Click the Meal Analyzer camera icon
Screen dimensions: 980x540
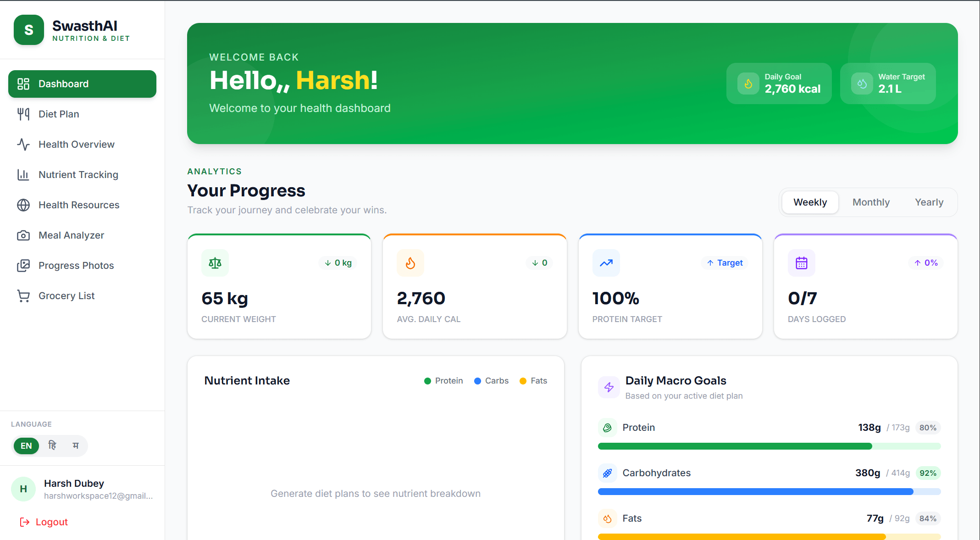pyautogui.click(x=23, y=235)
